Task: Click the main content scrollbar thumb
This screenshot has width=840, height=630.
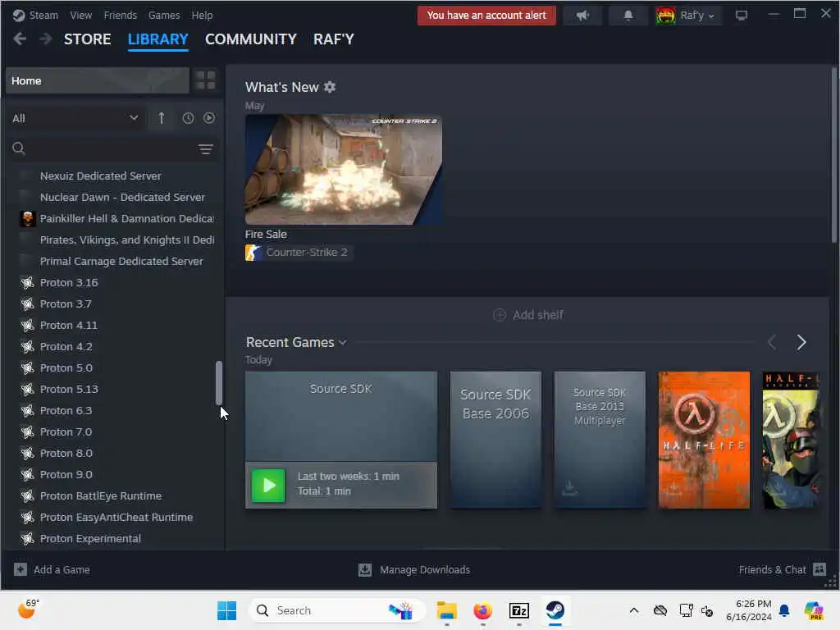Action: pyautogui.click(x=834, y=155)
